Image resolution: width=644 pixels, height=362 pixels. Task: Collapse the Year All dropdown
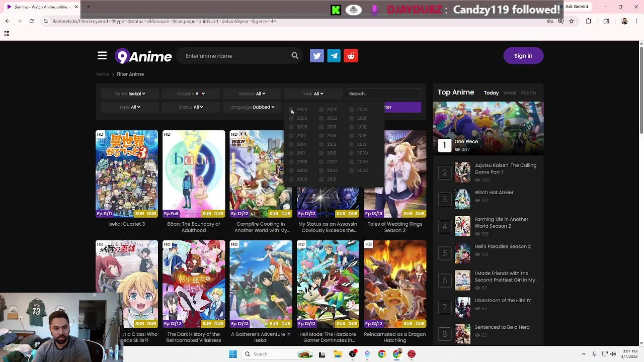[313, 94]
